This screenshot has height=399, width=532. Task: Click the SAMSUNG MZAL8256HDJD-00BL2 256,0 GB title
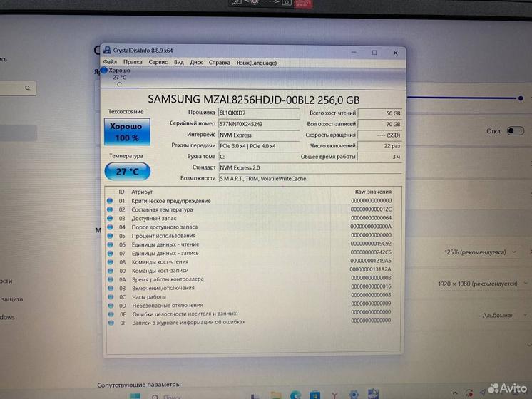tap(253, 100)
